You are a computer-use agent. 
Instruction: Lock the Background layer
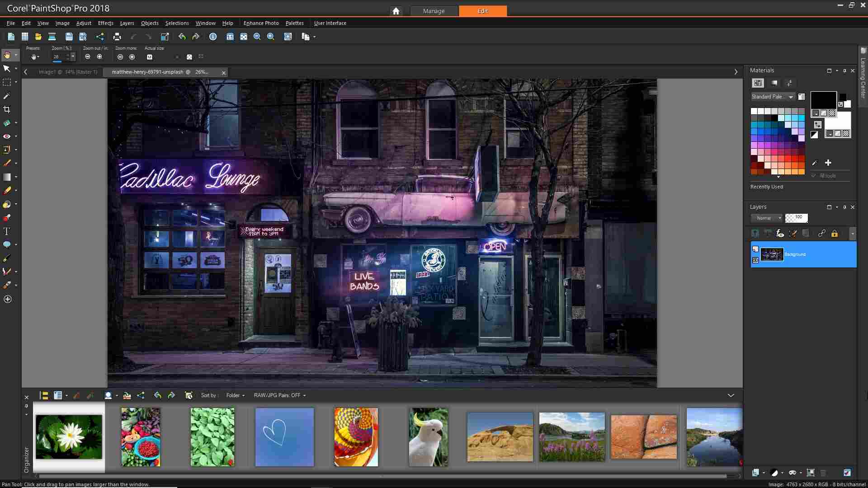coord(835,233)
